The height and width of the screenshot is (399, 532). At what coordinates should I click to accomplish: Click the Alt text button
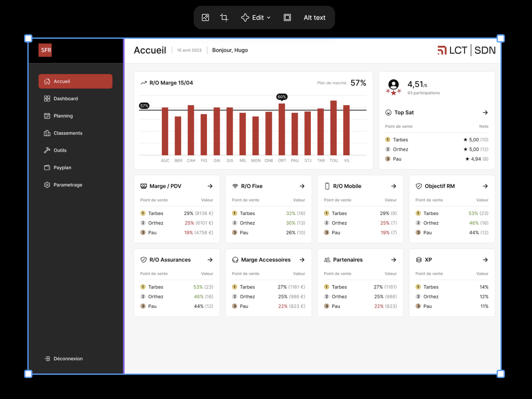tap(314, 18)
